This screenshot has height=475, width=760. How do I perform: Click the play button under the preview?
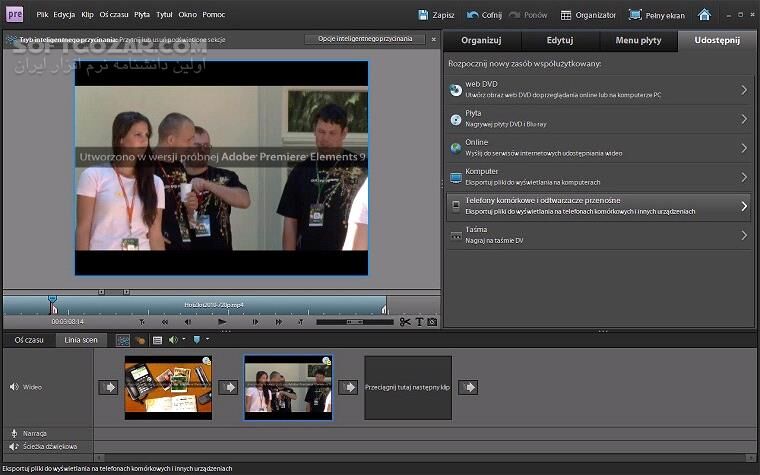(222, 322)
